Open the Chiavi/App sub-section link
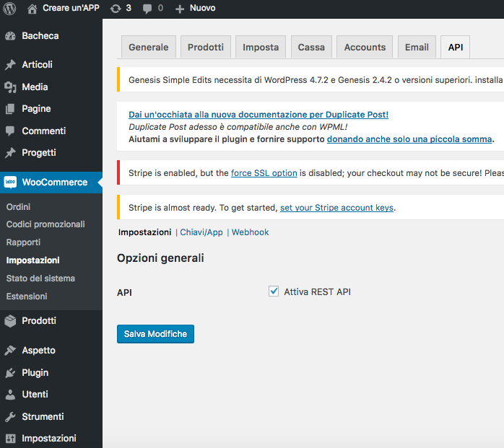 [x=201, y=232]
